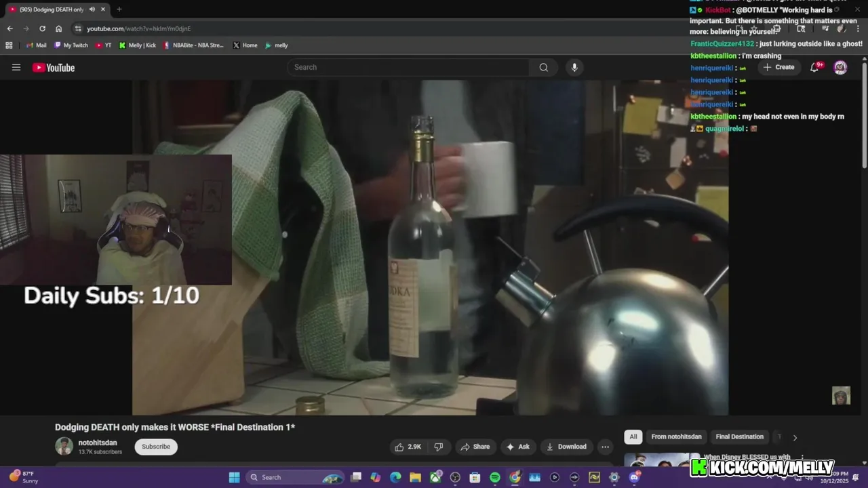Open the first recommended video thumbnail
This screenshot has height=488, width=868.
pyautogui.click(x=661, y=460)
